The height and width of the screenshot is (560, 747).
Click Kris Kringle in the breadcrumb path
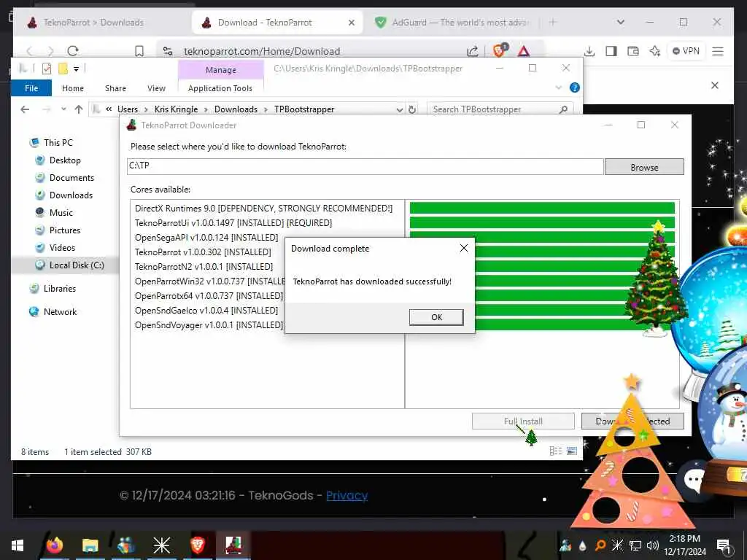(177, 109)
